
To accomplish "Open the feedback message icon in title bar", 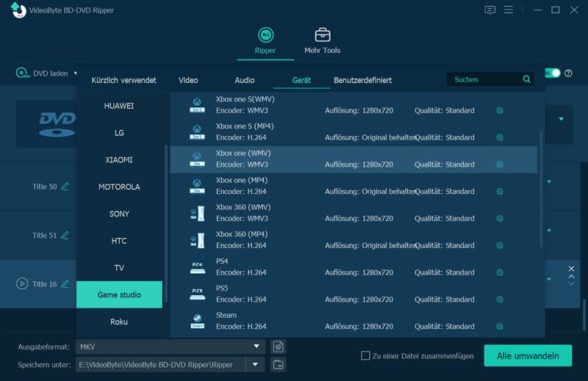I will tap(490, 10).
